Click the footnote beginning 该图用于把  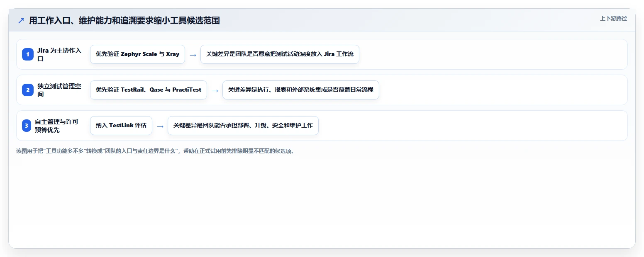tap(156, 151)
